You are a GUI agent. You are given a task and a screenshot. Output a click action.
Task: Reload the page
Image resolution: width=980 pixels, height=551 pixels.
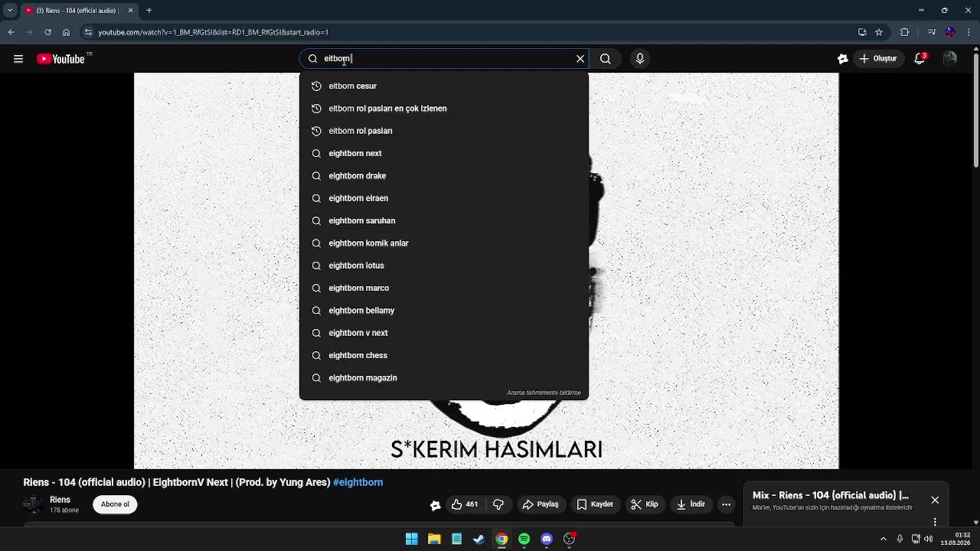(x=47, y=32)
